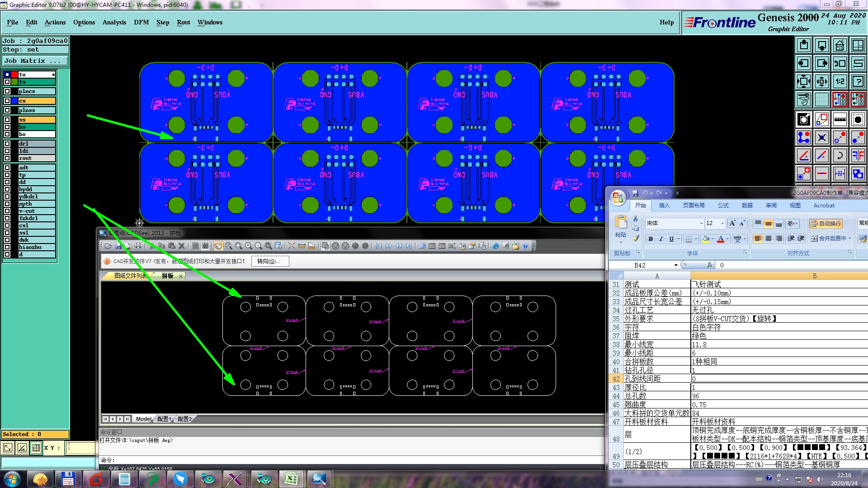The image size is (868, 488).
Task: Toggle the checkbox beside the rout layer
Action: click(7, 158)
